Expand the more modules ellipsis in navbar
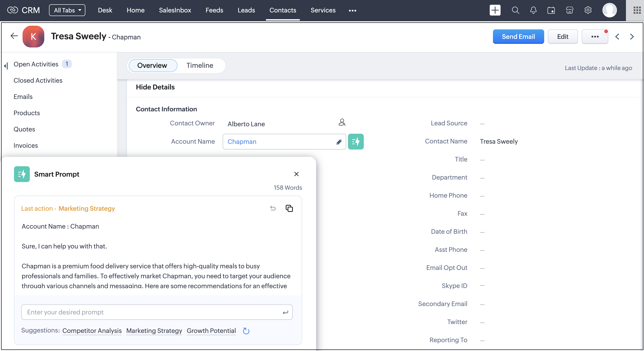 pos(352,10)
